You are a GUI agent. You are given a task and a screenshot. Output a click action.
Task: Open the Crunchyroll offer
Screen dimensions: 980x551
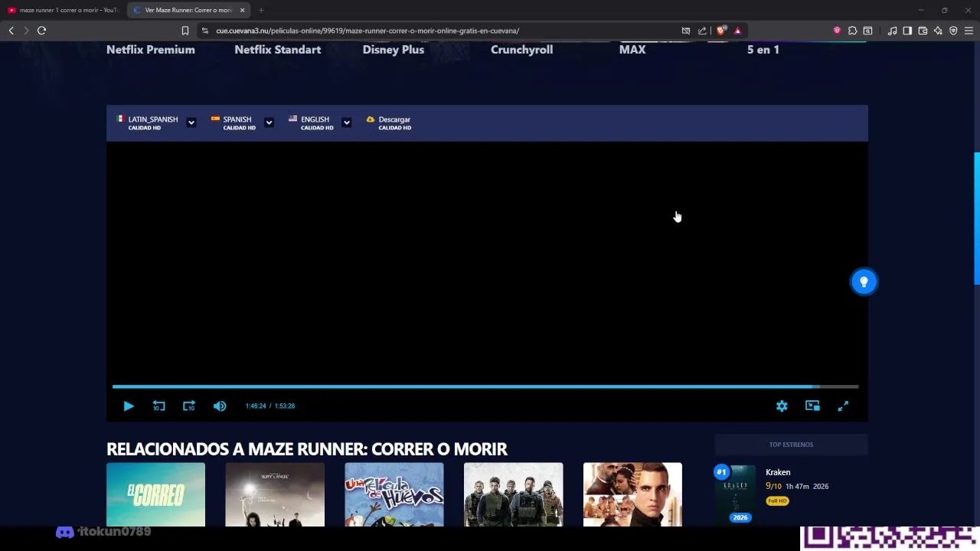tap(521, 50)
